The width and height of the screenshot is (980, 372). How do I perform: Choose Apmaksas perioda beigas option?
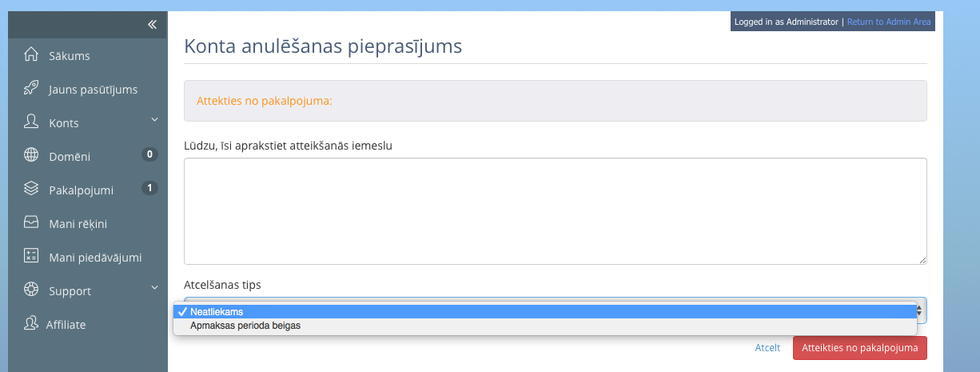[544, 326]
